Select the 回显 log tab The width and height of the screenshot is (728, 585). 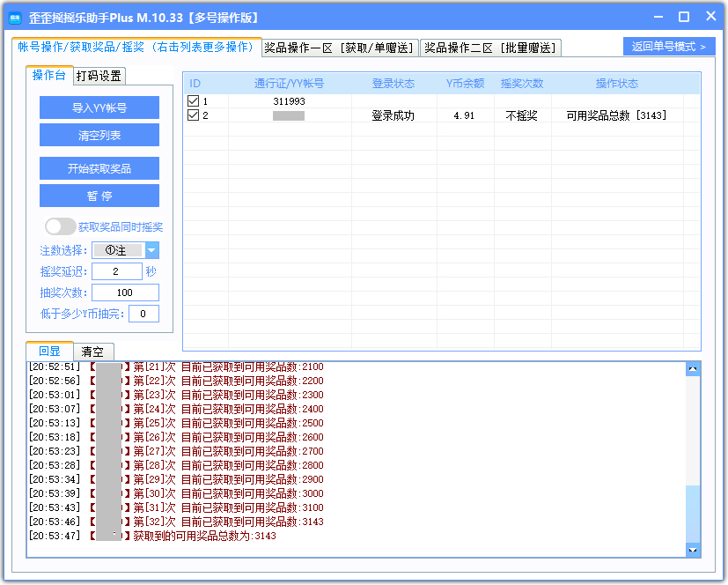(49, 352)
